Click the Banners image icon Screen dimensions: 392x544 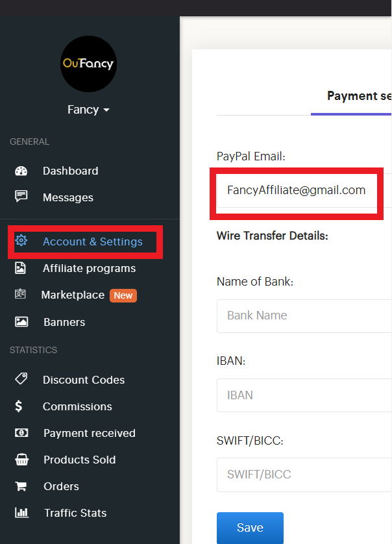pyautogui.click(x=21, y=322)
